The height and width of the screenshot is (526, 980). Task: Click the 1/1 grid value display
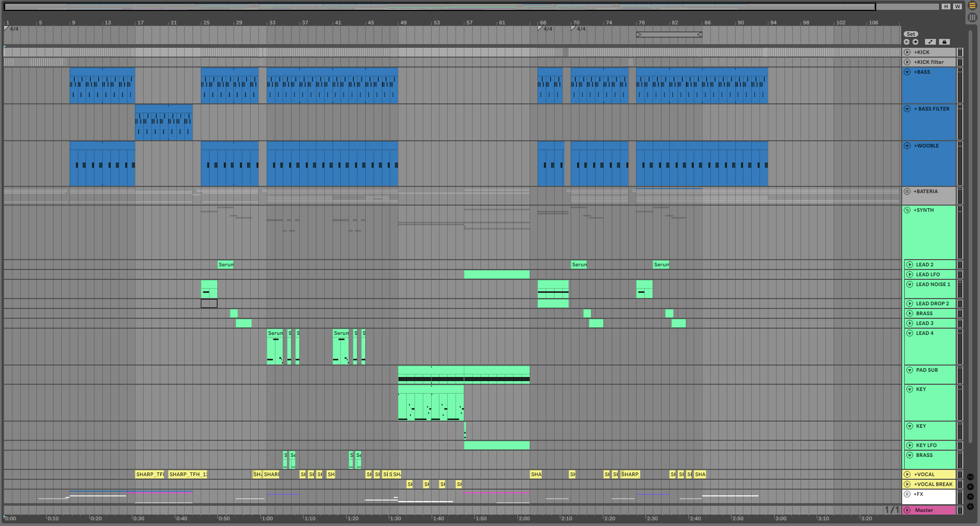(891, 510)
